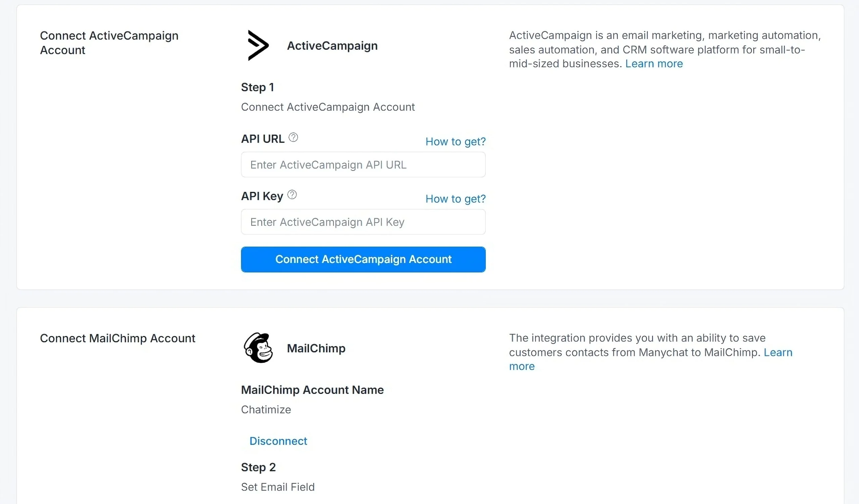Open Learn more link in MailChimp description
Screen dimensions: 859x504
pos(778,352)
